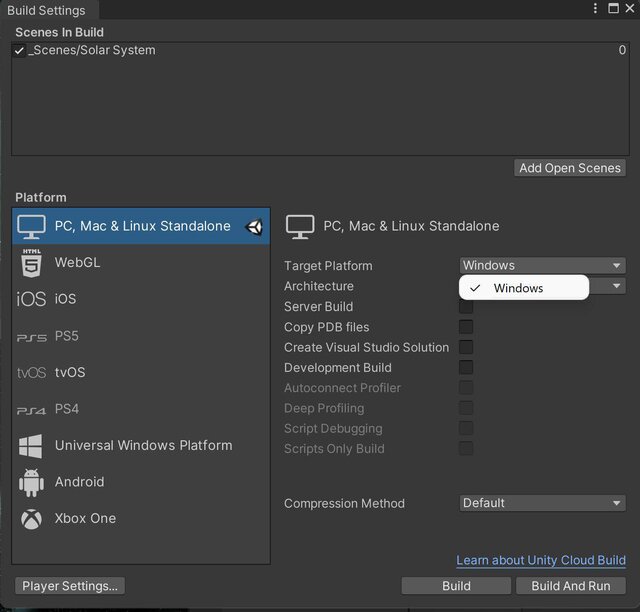Screen dimensions: 640x612
Task: Select PC, Mac & Linux Standalone platform
Action: [141, 226]
